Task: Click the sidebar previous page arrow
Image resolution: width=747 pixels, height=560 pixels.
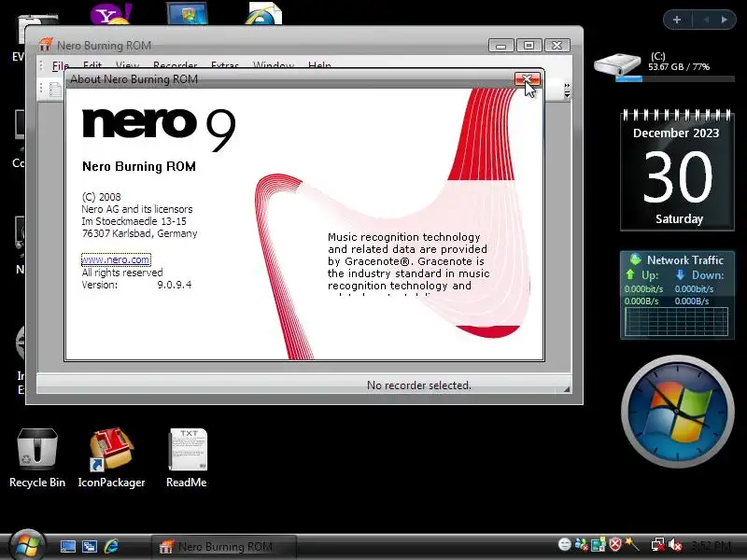Action: coord(707,20)
